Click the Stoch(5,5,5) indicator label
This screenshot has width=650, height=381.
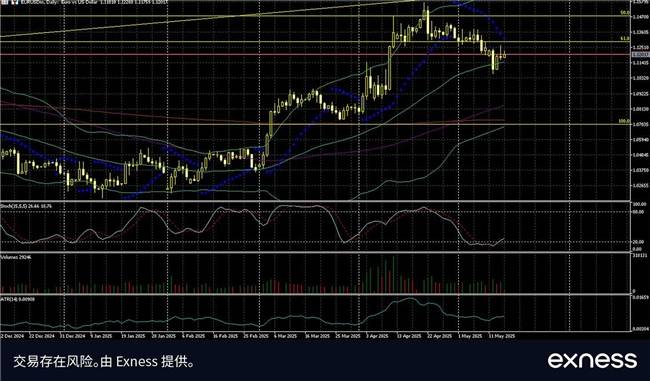pos(26,206)
